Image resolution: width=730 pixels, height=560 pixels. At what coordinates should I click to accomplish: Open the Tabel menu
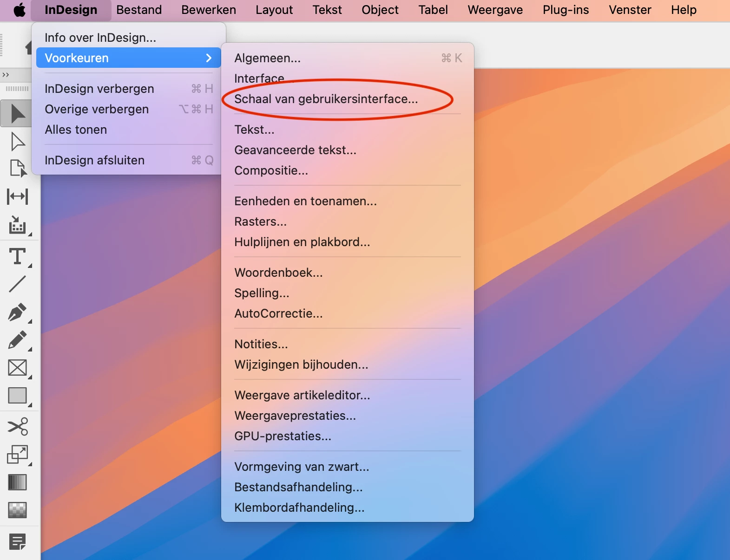[x=433, y=10]
